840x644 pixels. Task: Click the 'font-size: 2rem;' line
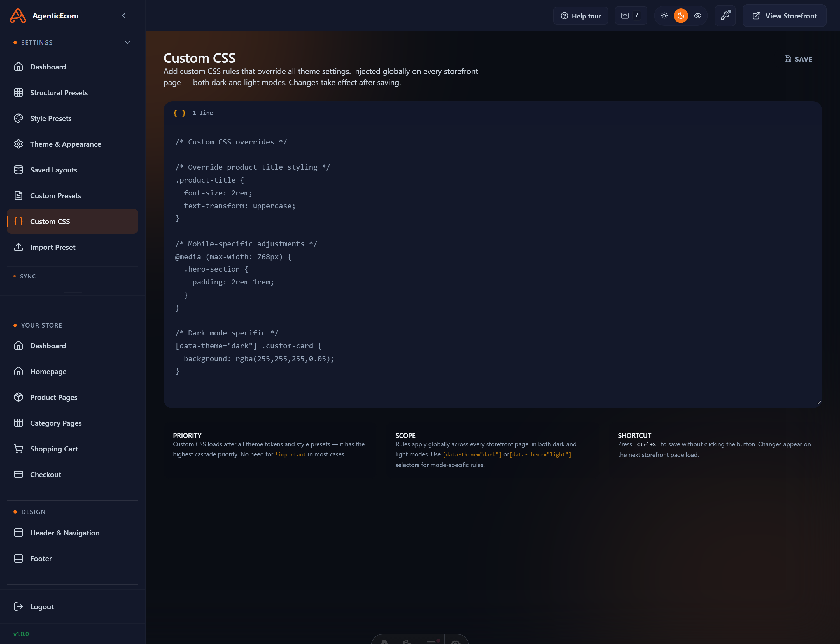pos(218,193)
